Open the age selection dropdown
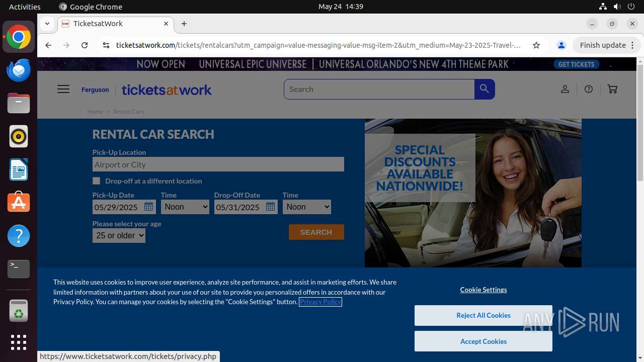Screen dimensions: 644x362 [x=119, y=235]
